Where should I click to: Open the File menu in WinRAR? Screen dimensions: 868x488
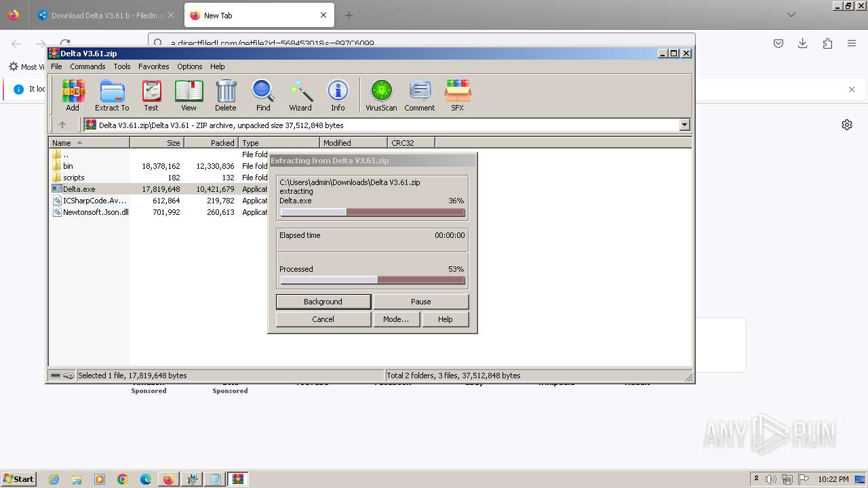pos(56,66)
